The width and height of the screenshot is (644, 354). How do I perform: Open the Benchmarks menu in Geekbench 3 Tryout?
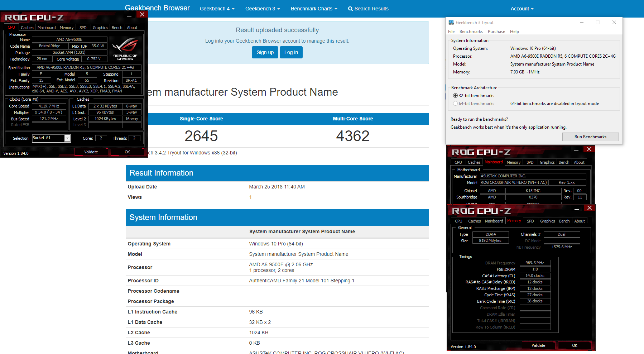click(471, 32)
